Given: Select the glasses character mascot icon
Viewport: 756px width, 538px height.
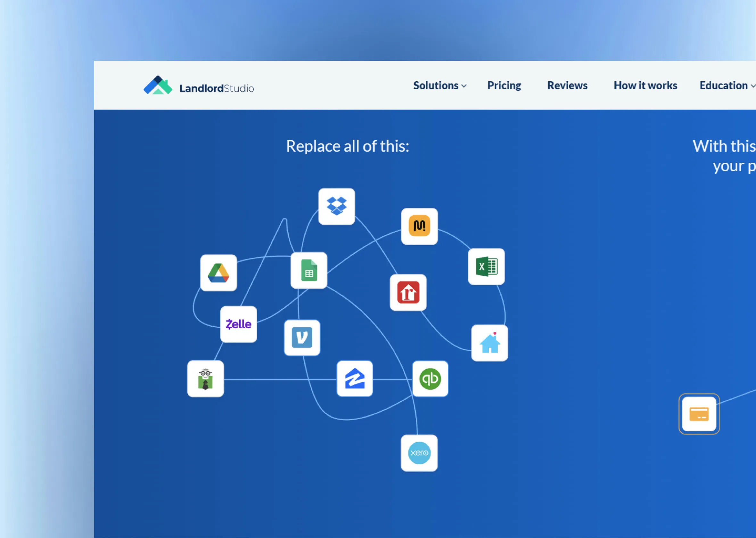Looking at the screenshot, I should (205, 379).
